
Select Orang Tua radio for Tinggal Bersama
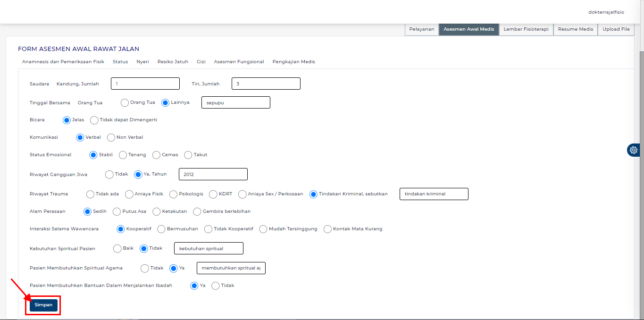point(125,103)
